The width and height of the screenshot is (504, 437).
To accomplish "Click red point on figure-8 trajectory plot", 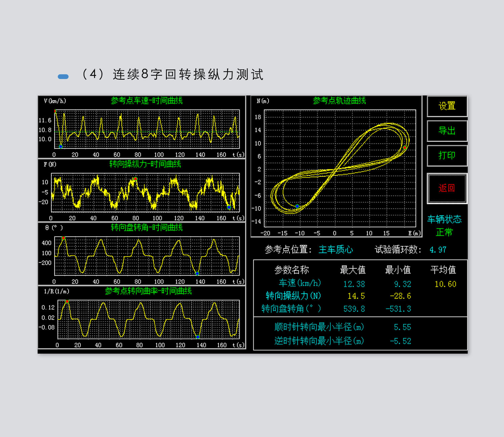I will (x=405, y=148).
